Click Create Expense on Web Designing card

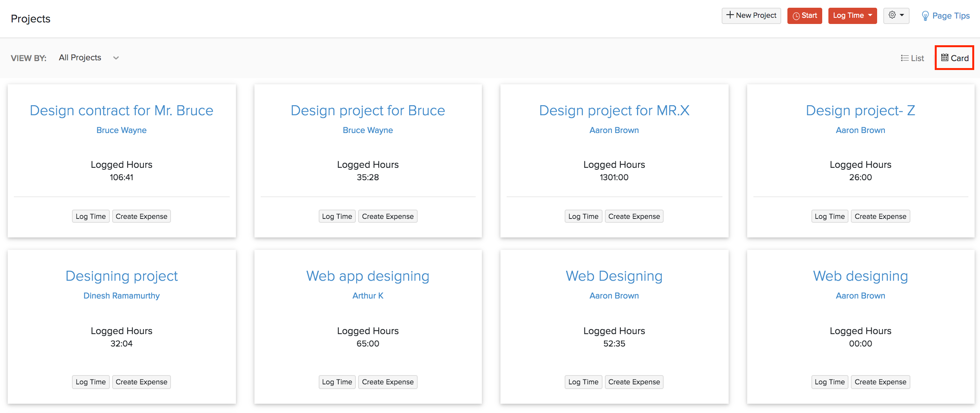(634, 382)
